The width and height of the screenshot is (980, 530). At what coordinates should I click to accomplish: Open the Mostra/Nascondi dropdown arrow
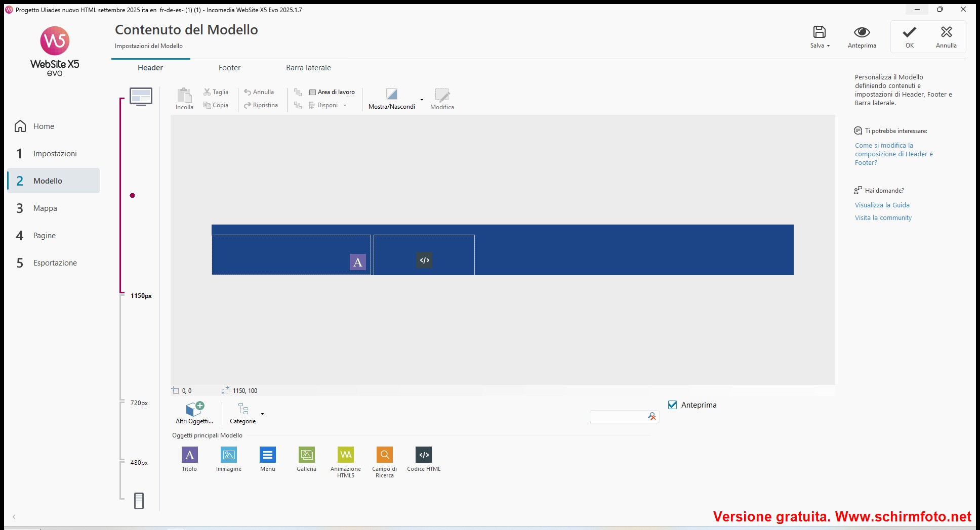[422, 100]
